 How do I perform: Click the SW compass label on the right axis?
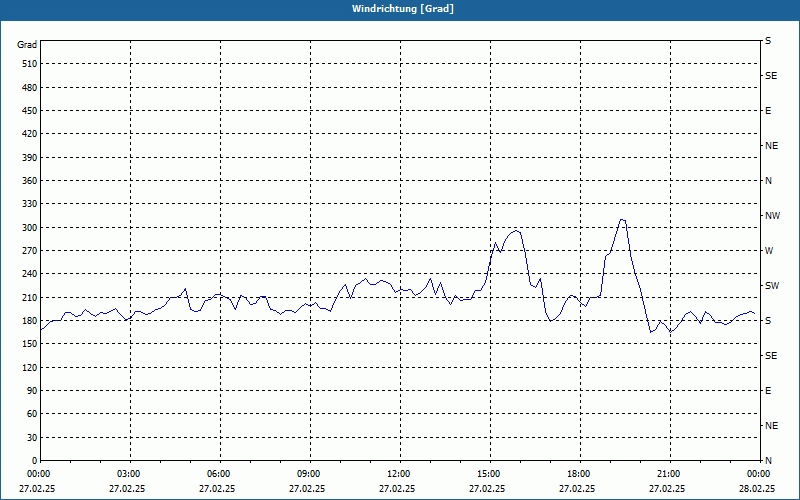[x=772, y=286]
